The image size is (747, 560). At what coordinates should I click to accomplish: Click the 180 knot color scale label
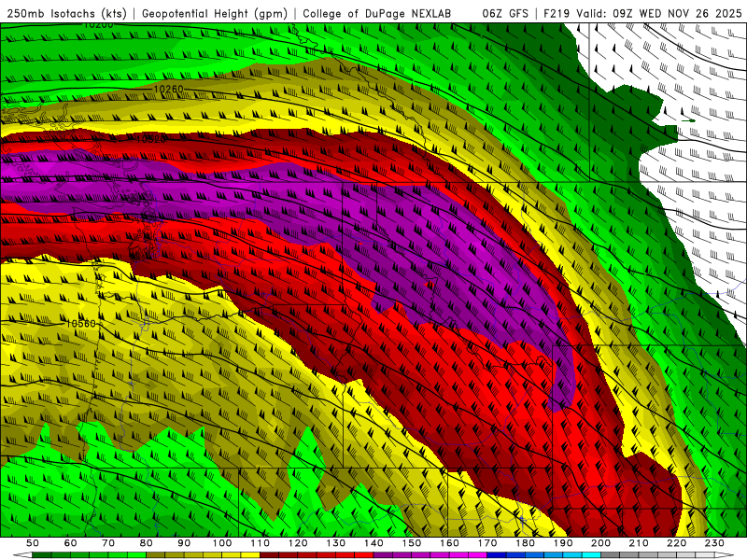tap(526, 543)
